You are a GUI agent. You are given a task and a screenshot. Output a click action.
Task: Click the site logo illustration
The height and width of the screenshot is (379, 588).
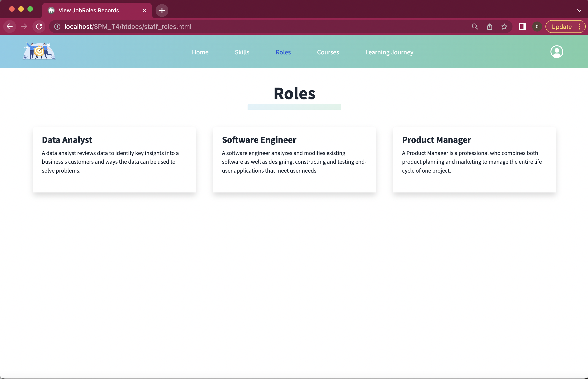[39, 51]
